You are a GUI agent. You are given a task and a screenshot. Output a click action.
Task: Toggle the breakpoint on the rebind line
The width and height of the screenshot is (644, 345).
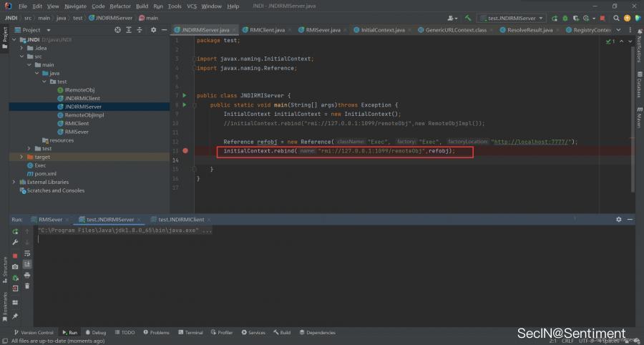click(185, 151)
